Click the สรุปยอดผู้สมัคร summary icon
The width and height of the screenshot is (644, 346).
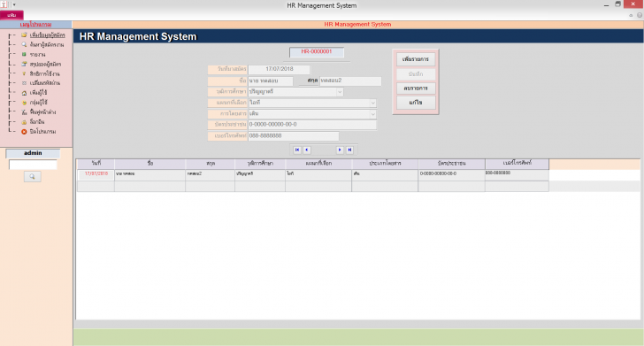click(24, 64)
